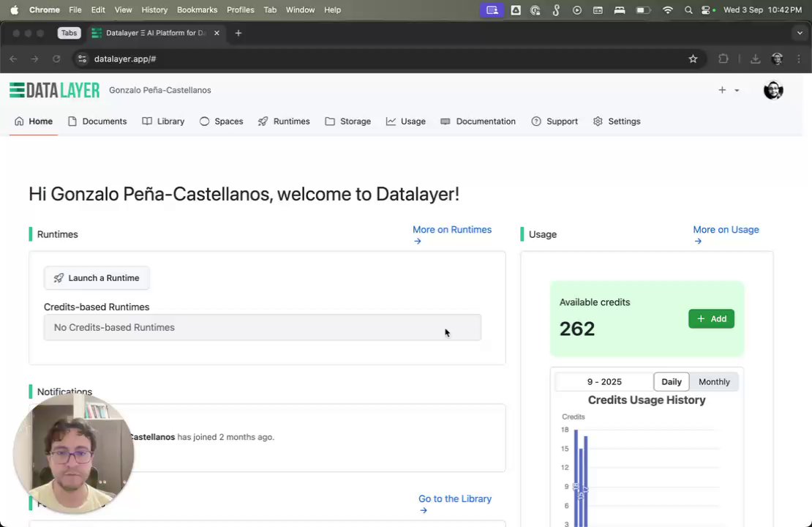The height and width of the screenshot is (527, 812).
Task: Click the Datalayer logo in the header
Action: click(x=55, y=90)
